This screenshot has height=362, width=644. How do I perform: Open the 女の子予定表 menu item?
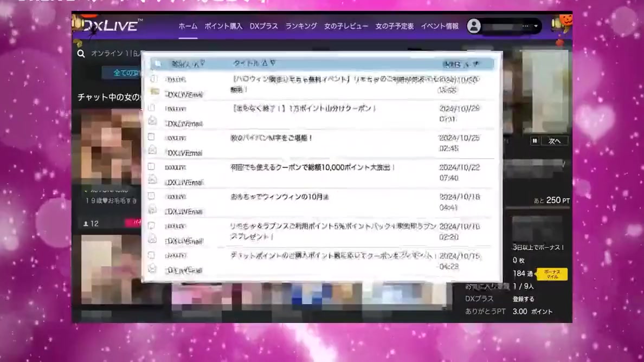tap(394, 26)
